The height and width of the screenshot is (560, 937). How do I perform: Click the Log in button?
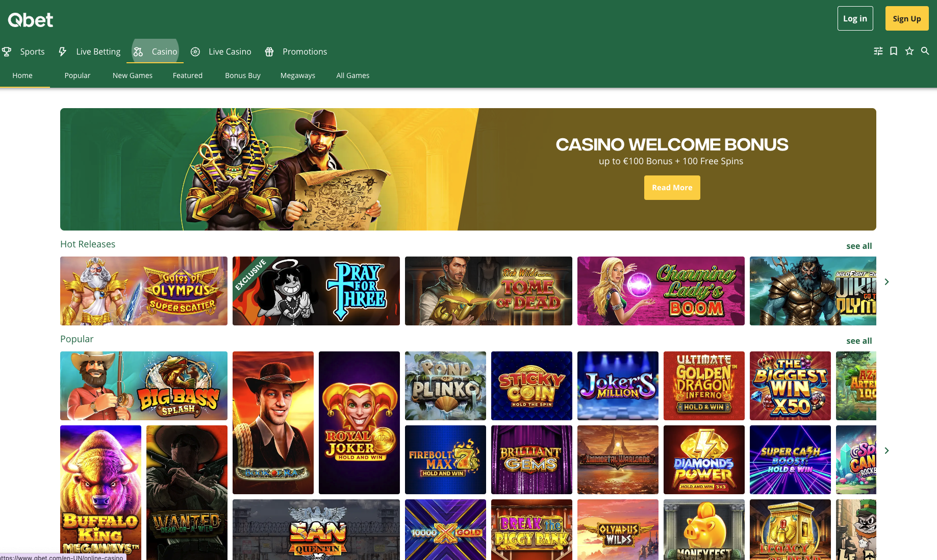tap(855, 18)
